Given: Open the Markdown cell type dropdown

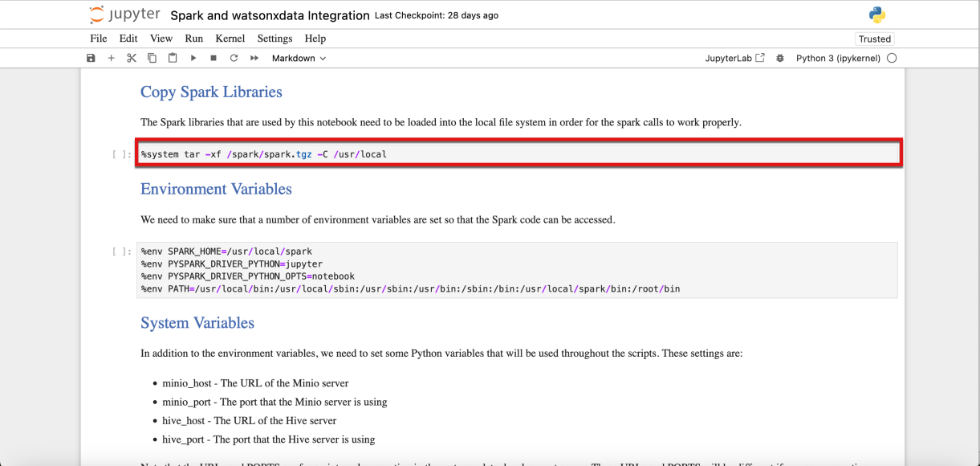Looking at the screenshot, I should coord(299,58).
